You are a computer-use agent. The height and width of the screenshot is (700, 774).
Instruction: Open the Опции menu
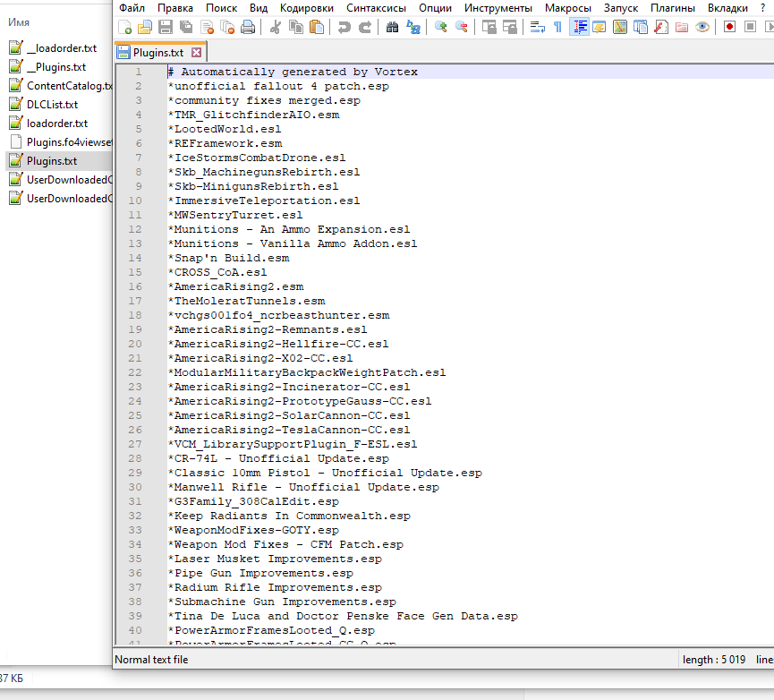click(436, 8)
